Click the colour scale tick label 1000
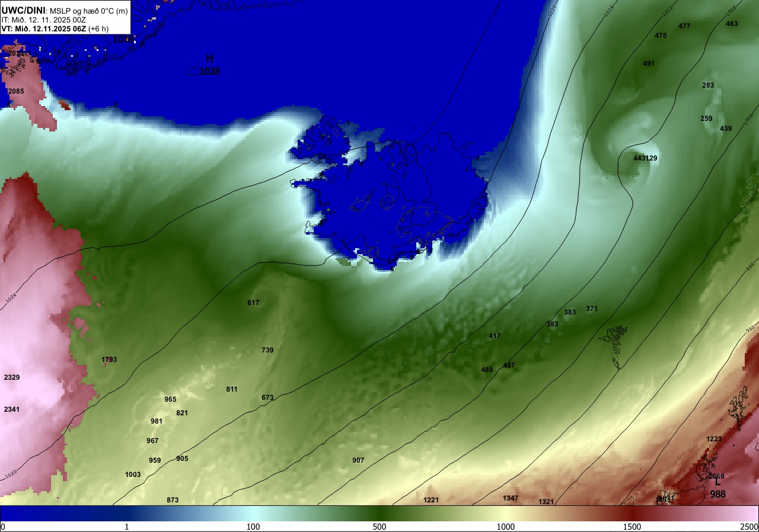759x532 pixels. (x=506, y=527)
